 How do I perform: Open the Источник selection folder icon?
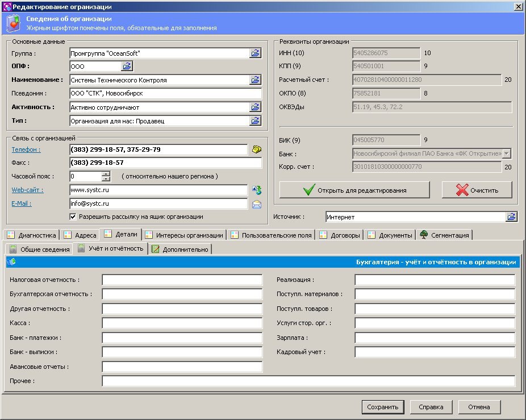(x=511, y=217)
